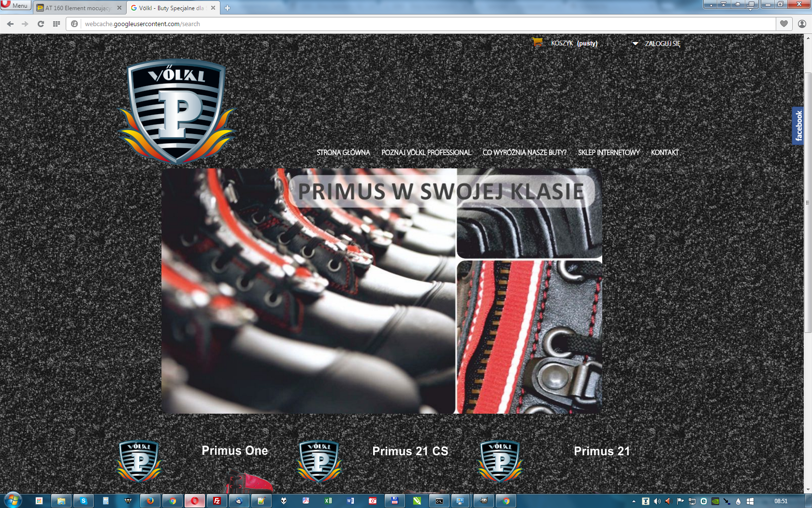Image resolution: width=812 pixels, height=508 pixels.
Task: Expand the dropdown arrow beside ZALOGUJ SIĘ
Action: coord(635,44)
